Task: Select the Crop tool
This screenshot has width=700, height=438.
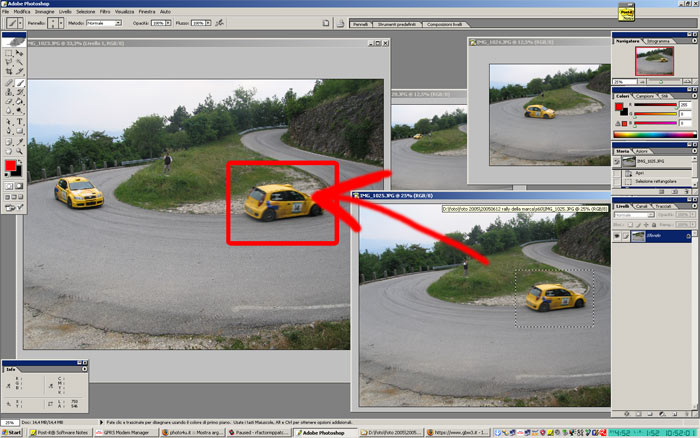Action: pyautogui.click(x=8, y=71)
